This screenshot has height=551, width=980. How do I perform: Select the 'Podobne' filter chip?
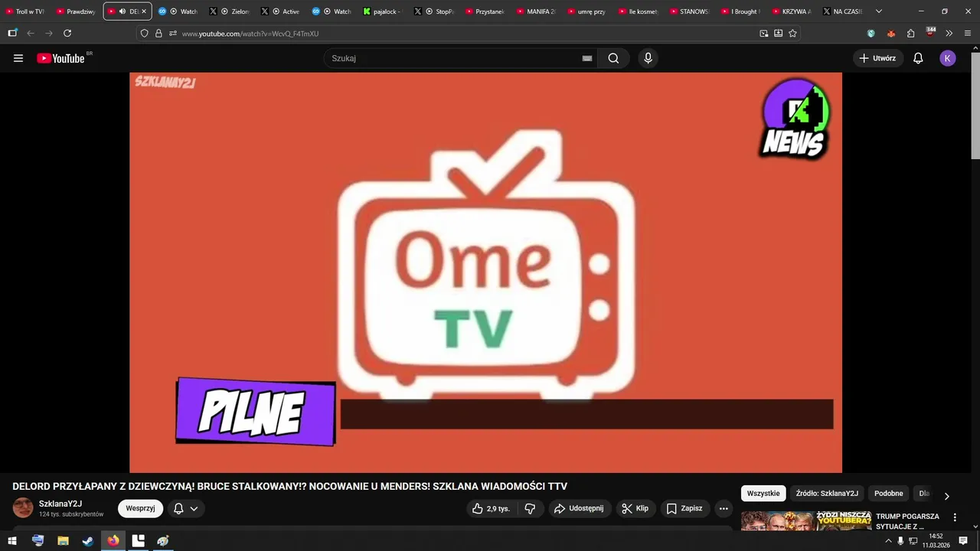889,494
